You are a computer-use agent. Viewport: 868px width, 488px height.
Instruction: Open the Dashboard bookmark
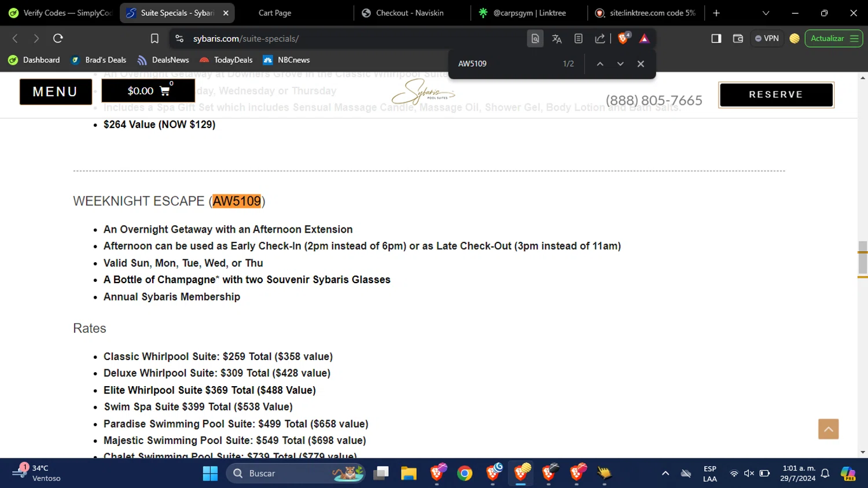[x=34, y=60]
